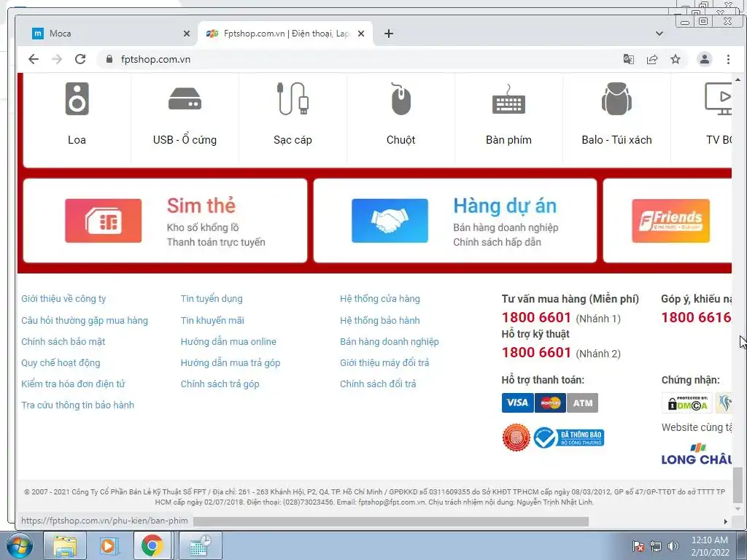Image resolution: width=747 pixels, height=560 pixels.
Task: Open Hướng dẫn mua online link
Action: point(228,341)
